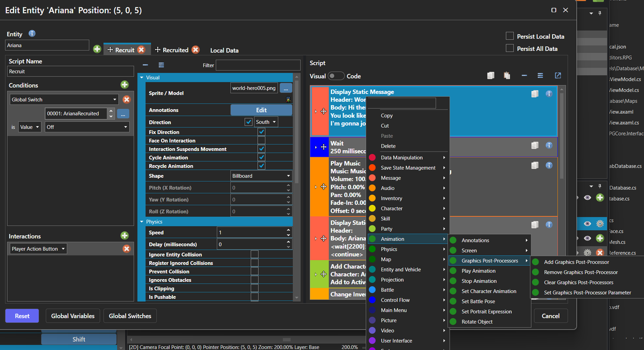Click the move handle on the Add Character command
The height and width of the screenshot is (350, 644).
(x=324, y=274)
